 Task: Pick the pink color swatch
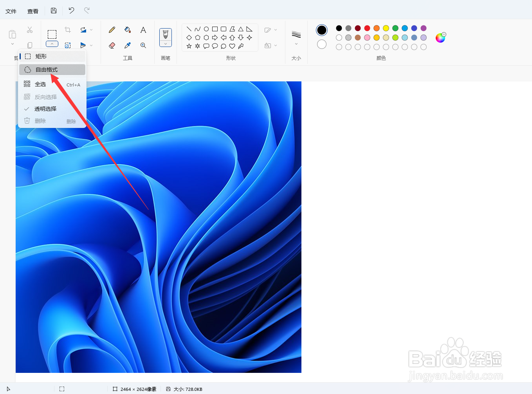click(x=367, y=38)
